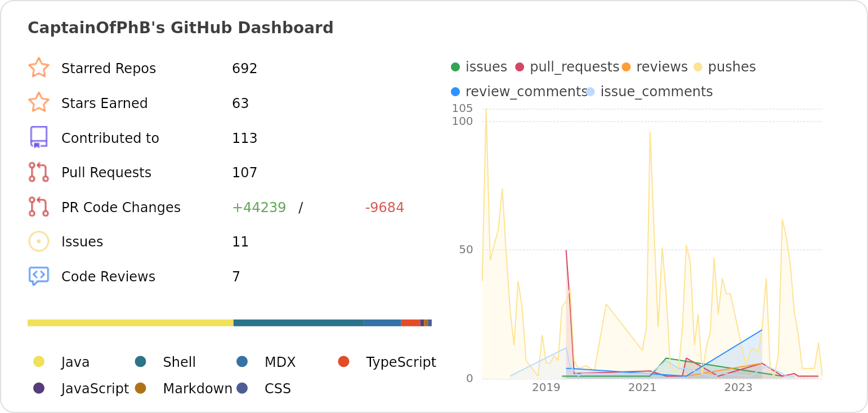Click the 'PR Code Changes' label
Screen dimensions: 868x413
(x=121, y=208)
